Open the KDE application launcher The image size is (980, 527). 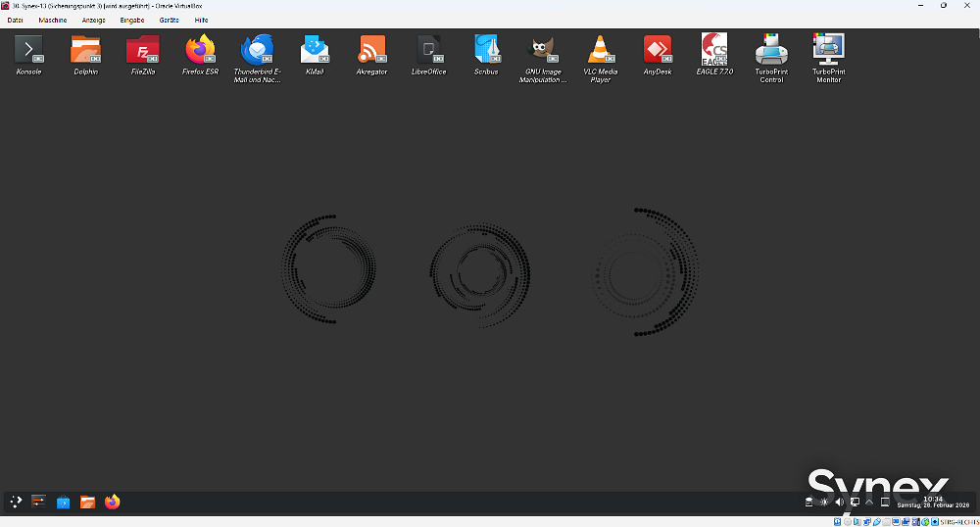pos(16,503)
